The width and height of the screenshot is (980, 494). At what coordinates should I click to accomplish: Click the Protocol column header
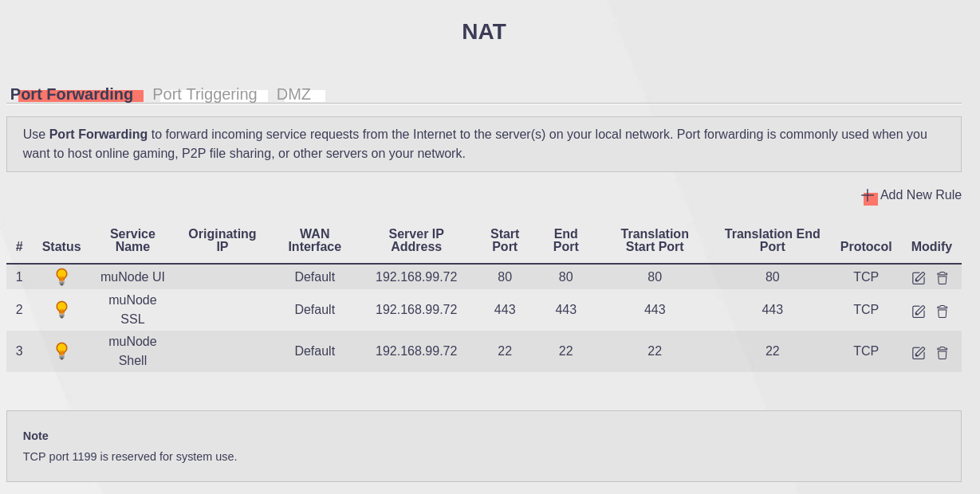coord(865,247)
